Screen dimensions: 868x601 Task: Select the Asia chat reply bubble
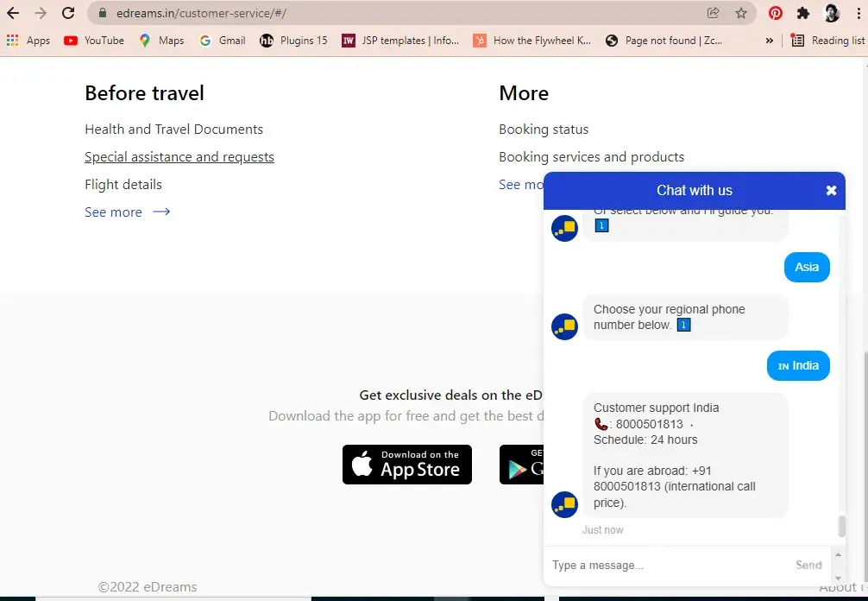(x=807, y=267)
